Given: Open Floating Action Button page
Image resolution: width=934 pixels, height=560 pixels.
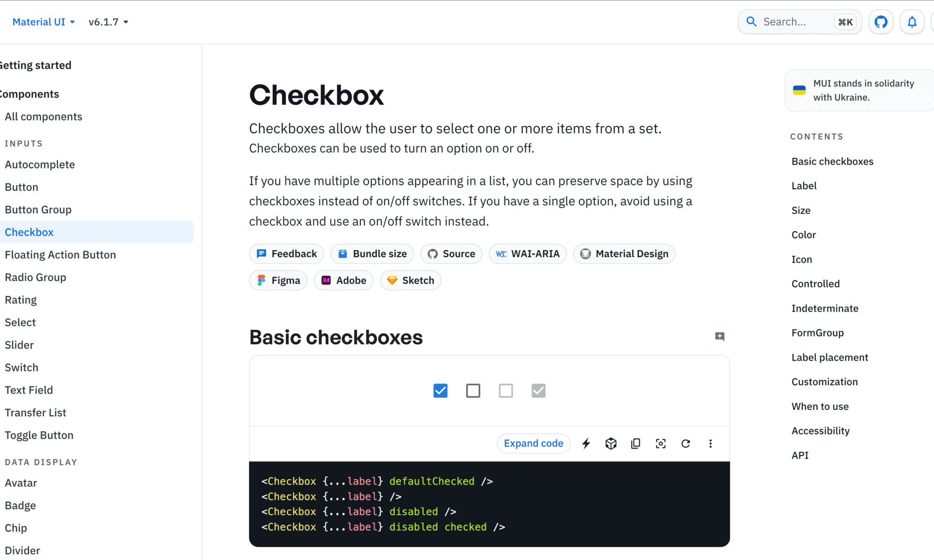Looking at the screenshot, I should 60,255.
